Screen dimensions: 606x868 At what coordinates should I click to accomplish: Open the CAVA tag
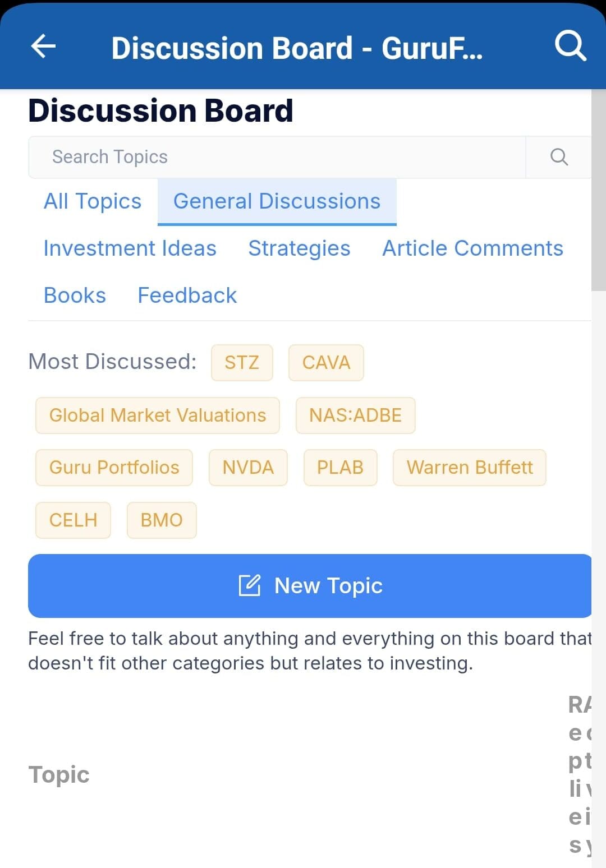[x=326, y=363]
